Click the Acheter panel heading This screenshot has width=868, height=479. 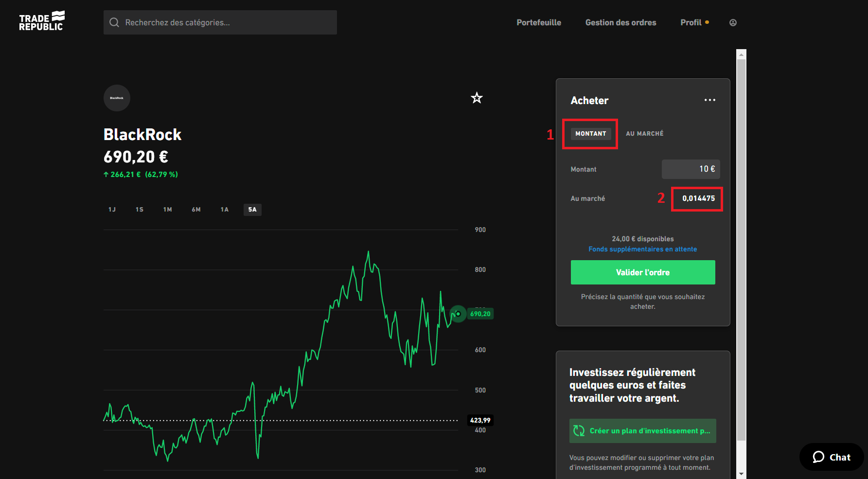coord(589,101)
